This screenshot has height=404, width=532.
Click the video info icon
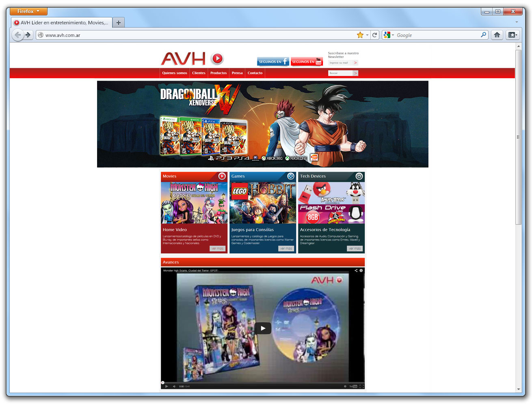361,271
